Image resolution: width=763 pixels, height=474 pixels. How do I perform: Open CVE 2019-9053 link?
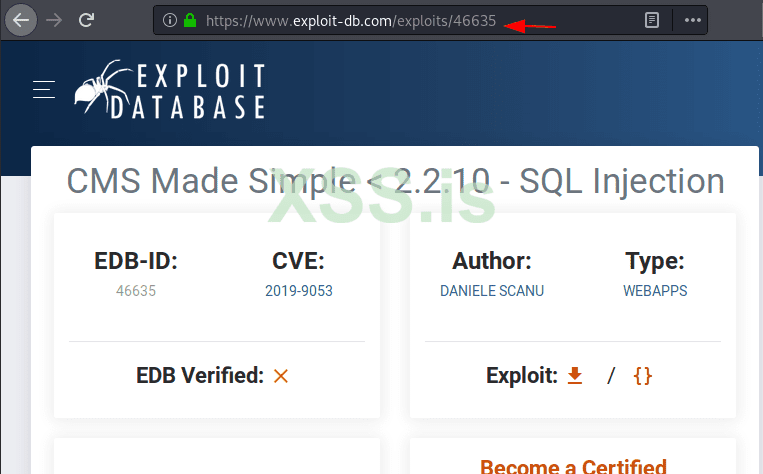point(299,291)
